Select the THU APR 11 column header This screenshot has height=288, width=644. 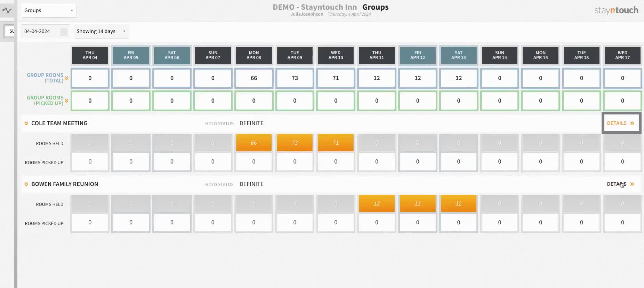tap(377, 55)
